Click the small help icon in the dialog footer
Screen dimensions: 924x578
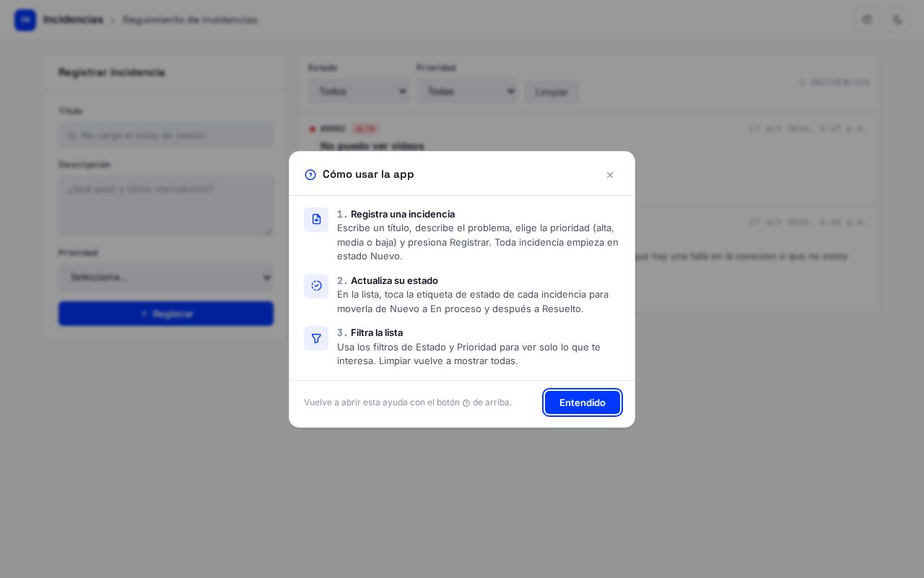[x=466, y=403]
